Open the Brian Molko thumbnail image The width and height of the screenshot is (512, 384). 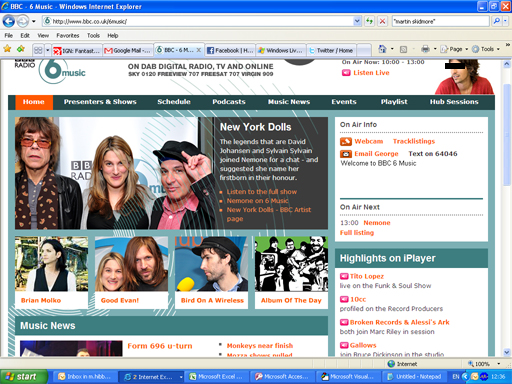coord(51,264)
